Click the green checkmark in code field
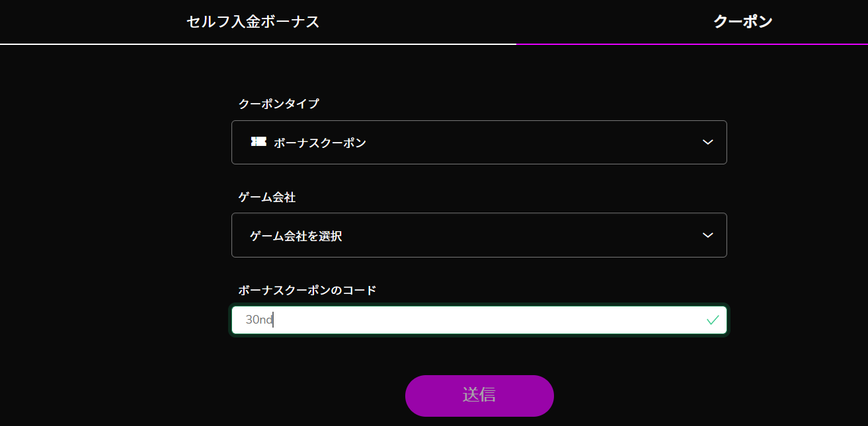This screenshot has width=868, height=426. click(713, 320)
